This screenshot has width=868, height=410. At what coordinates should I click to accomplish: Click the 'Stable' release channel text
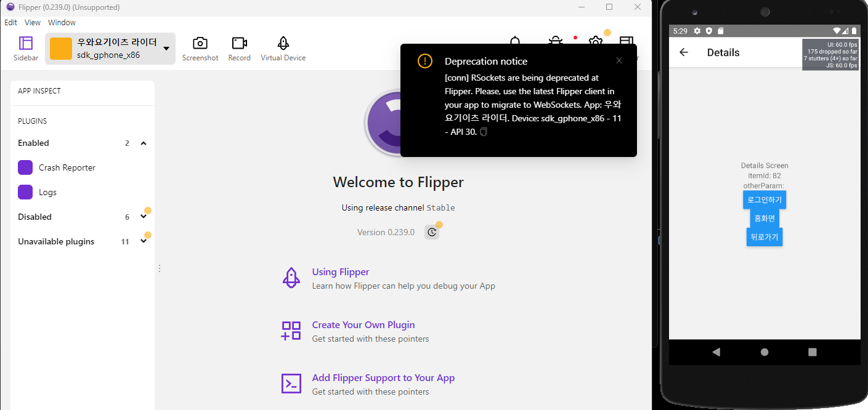tap(441, 208)
